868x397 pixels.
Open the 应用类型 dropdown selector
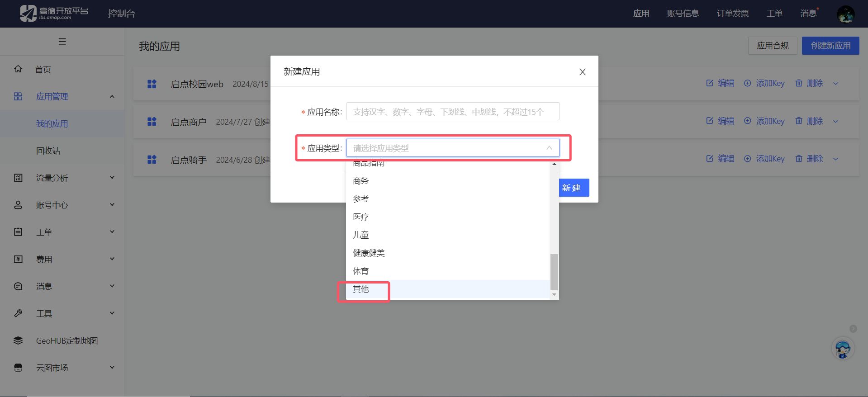pos(452,148)
